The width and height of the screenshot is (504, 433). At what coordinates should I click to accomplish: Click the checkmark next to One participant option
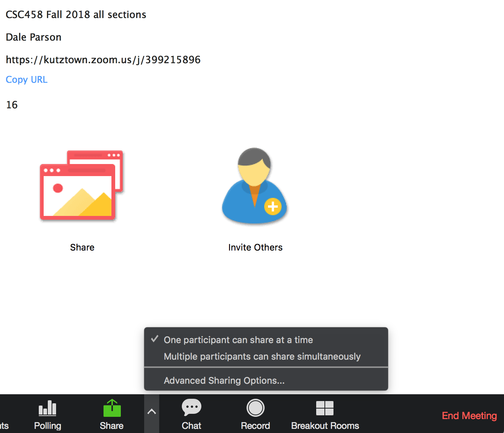pos(154,339)
